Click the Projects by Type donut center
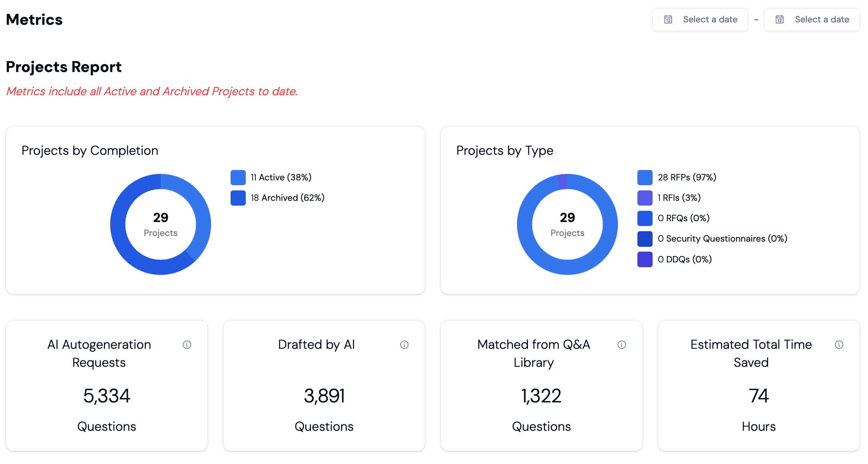 [567, 224]
